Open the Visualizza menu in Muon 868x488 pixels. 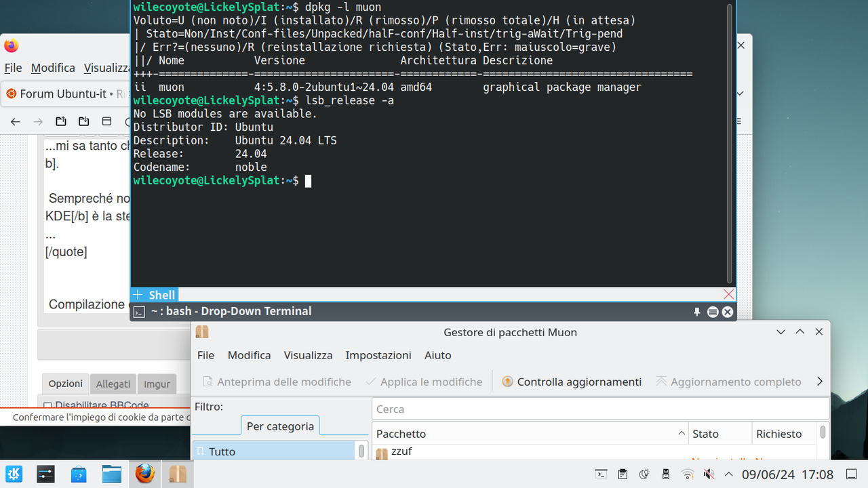pos(308,355)
